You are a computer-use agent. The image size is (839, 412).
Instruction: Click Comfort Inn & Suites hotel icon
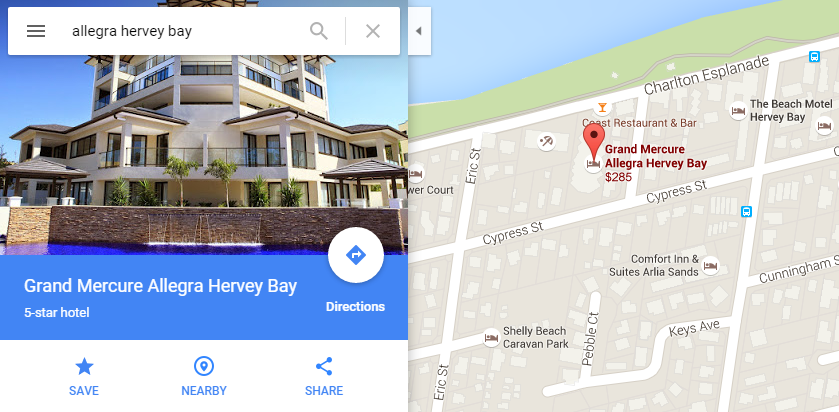(711, 265)
